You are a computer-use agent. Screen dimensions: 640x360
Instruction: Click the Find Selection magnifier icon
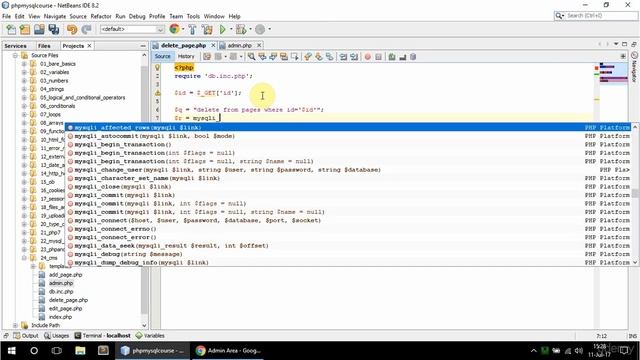coord(251,57)
